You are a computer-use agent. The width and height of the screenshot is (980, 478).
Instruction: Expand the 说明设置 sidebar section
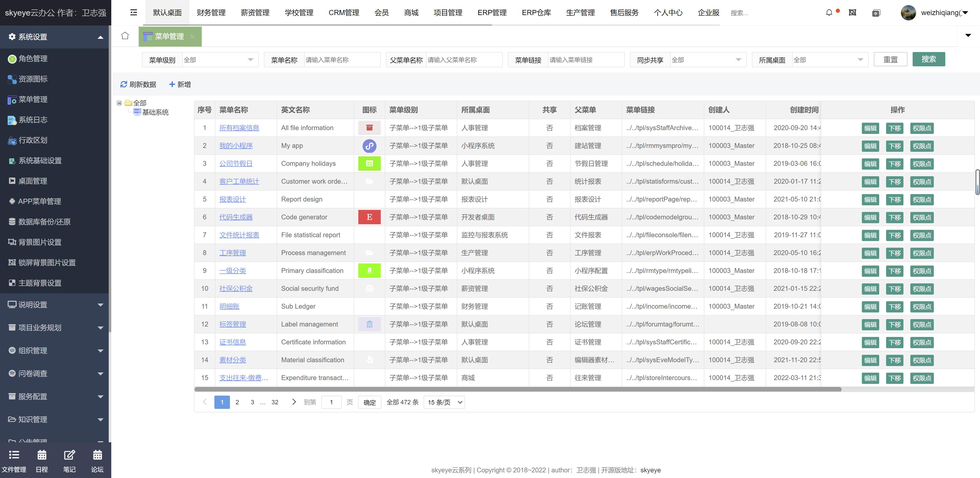point(55,305)
